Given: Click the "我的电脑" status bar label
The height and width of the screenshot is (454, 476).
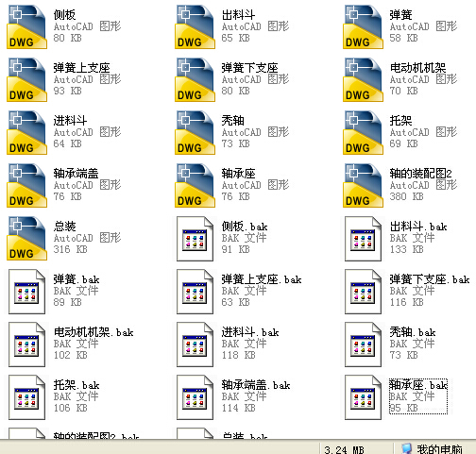Looking at the screenshot, I should [x=439, y=449].
